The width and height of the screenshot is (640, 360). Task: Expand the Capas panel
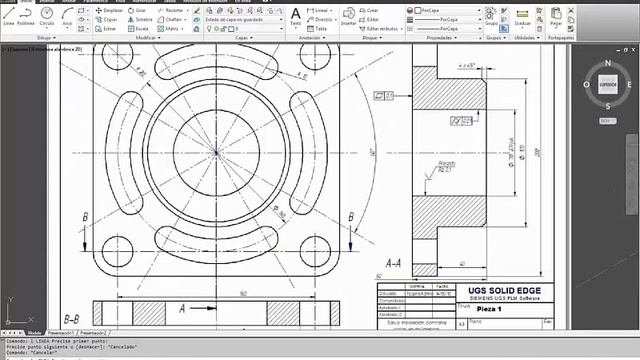[244, 38]
